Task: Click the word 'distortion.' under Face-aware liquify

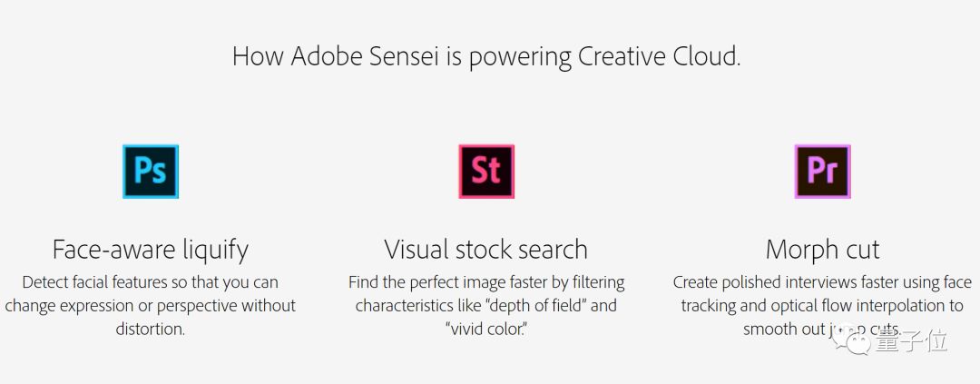Action: pyautogui.click(x=151, y=329)
